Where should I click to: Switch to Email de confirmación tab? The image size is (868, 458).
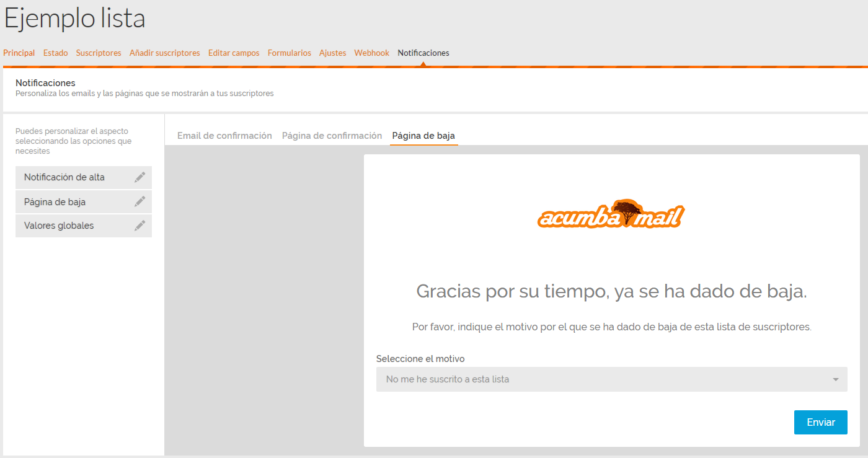point(224,136)
